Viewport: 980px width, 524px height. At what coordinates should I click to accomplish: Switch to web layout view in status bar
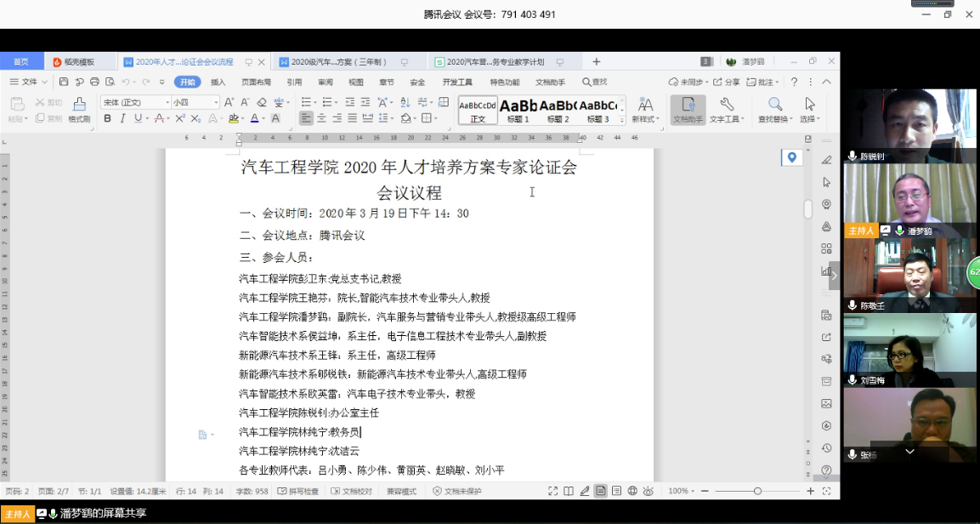[632, 491]
